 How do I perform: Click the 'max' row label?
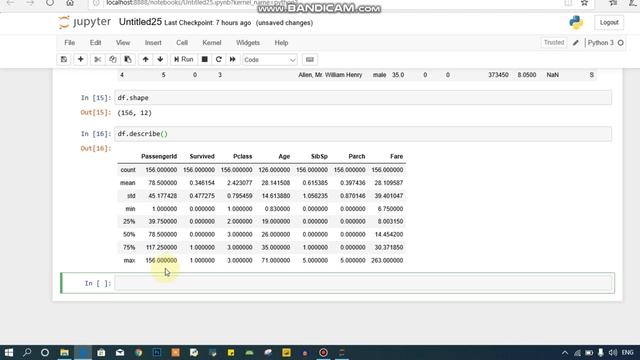(129, 260)
